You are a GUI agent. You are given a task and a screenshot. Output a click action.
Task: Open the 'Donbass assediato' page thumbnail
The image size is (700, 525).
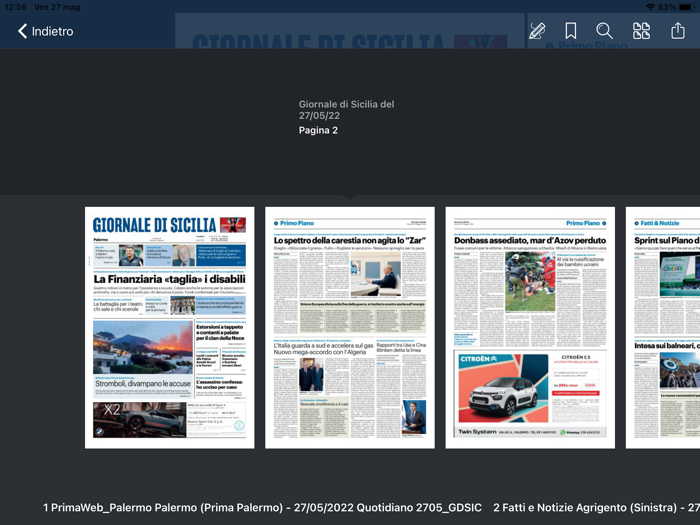click(x=530, y=328)
